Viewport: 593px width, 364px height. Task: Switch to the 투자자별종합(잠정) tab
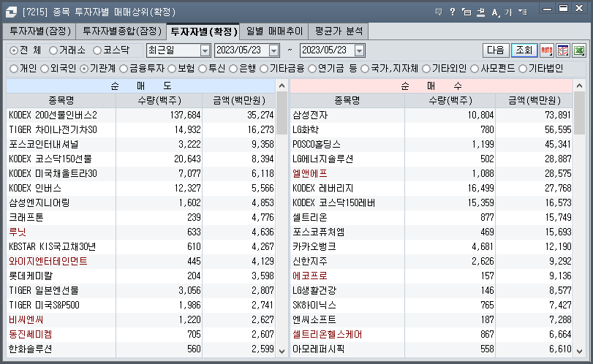(x=121, y=31)
